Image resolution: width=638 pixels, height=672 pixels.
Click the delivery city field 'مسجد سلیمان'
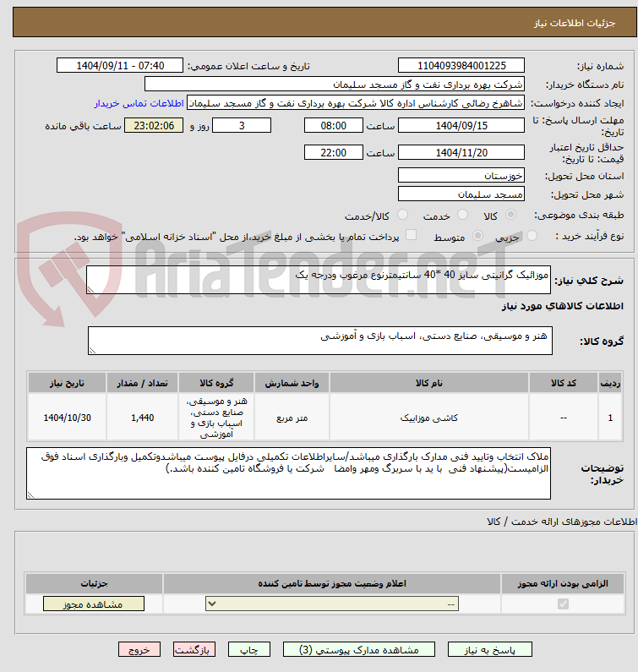click(461, 194)
